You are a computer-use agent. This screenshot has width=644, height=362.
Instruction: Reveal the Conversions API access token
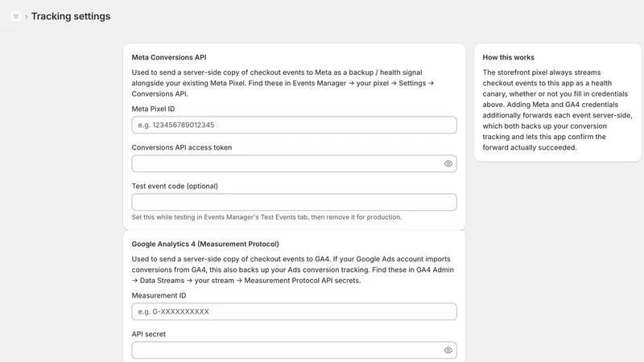[x=448, y=163]
